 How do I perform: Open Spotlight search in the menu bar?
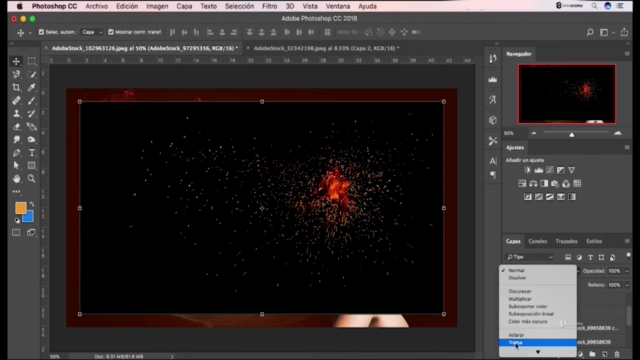pos(594,6)
